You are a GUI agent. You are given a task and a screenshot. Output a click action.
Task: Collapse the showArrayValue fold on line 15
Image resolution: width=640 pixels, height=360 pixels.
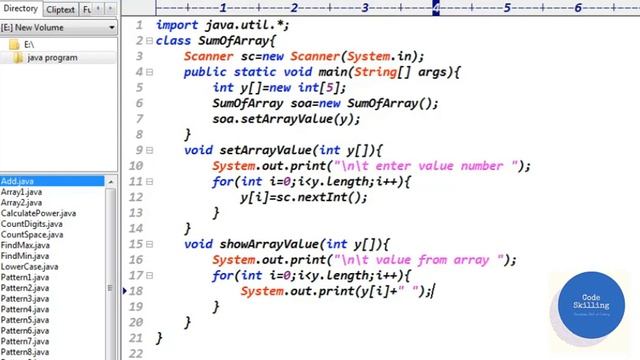coord(149,244)
